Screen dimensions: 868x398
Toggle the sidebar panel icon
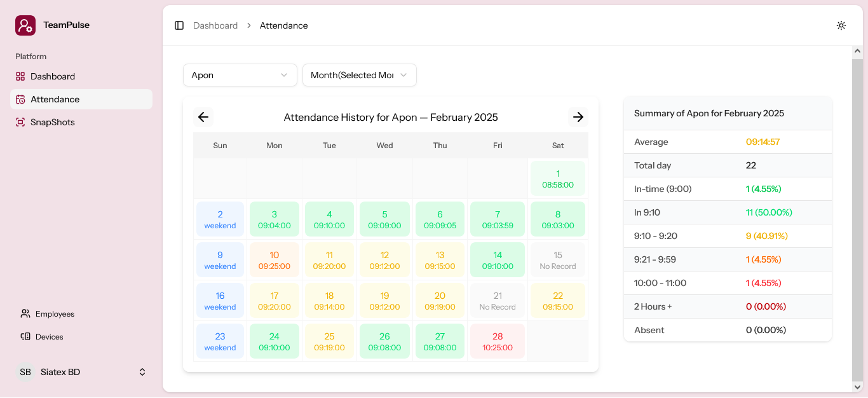coord(179,25)
